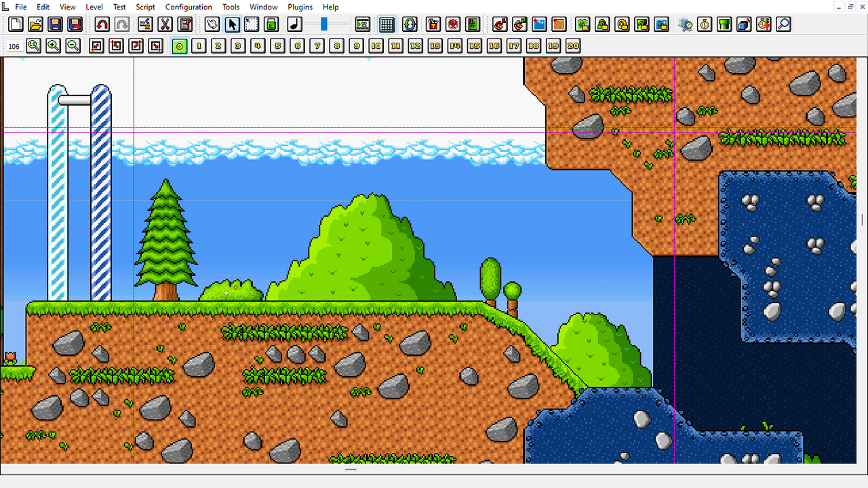Switch to level section 5

tap(277, 46)
